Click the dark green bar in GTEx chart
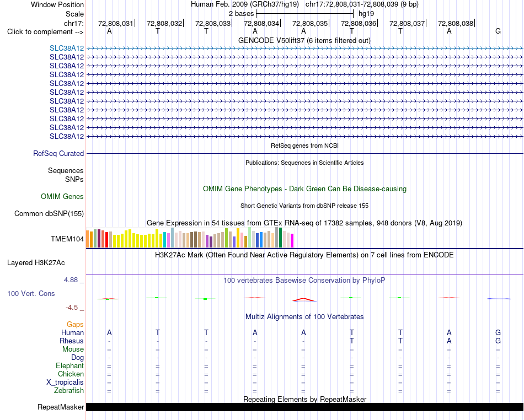This screenshot has height=420, width=524. coord(280,238)
